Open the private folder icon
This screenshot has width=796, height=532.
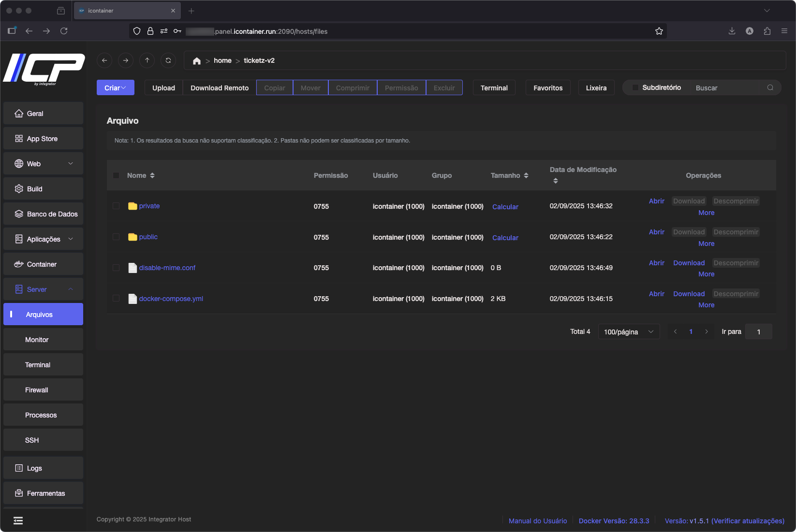point(133,206)
